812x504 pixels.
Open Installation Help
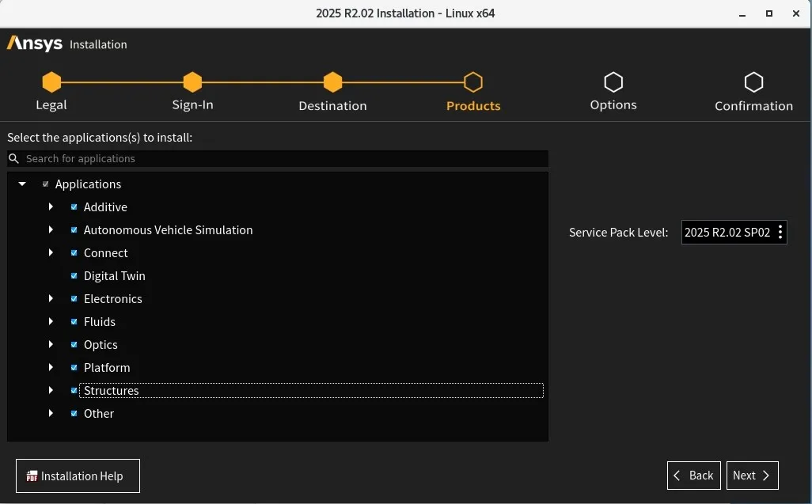point(78,476)
